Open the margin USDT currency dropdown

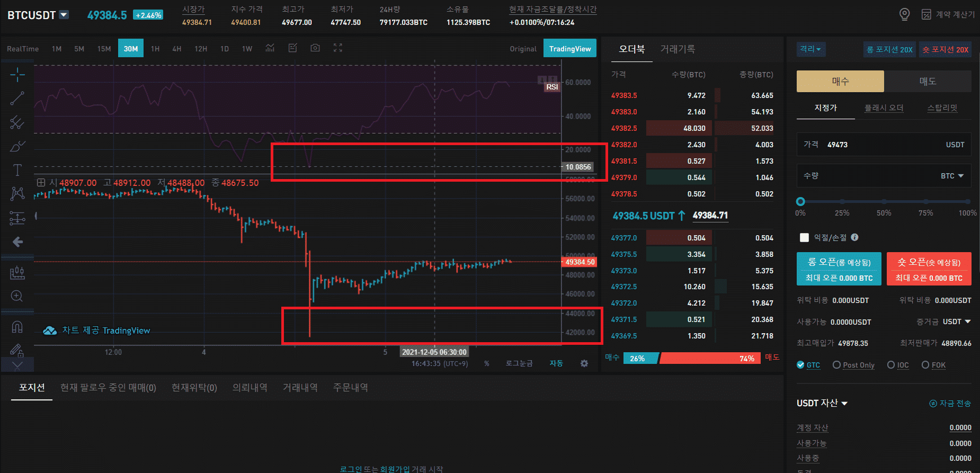tap(957, 322)
